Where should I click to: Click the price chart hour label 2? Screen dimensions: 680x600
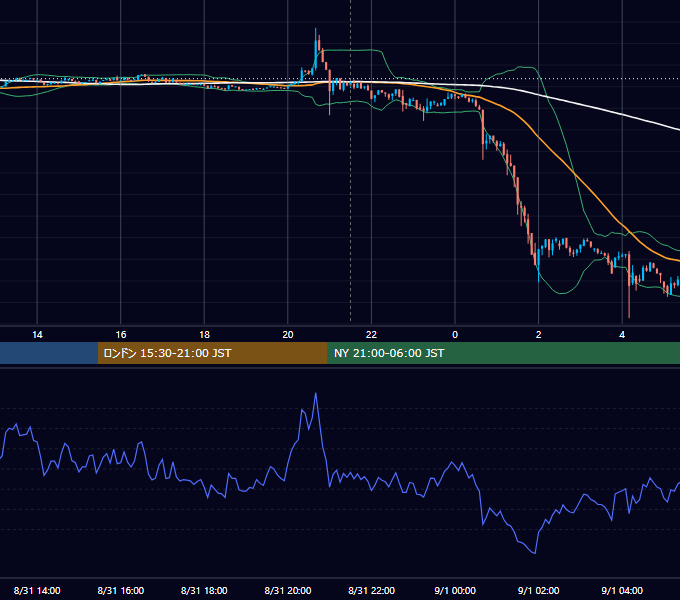tap(539, 335)
